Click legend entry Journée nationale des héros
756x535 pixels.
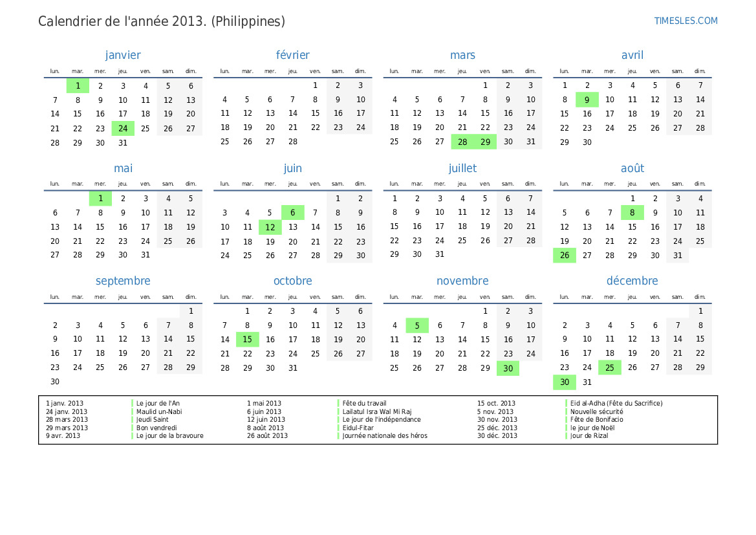[385, 435]
